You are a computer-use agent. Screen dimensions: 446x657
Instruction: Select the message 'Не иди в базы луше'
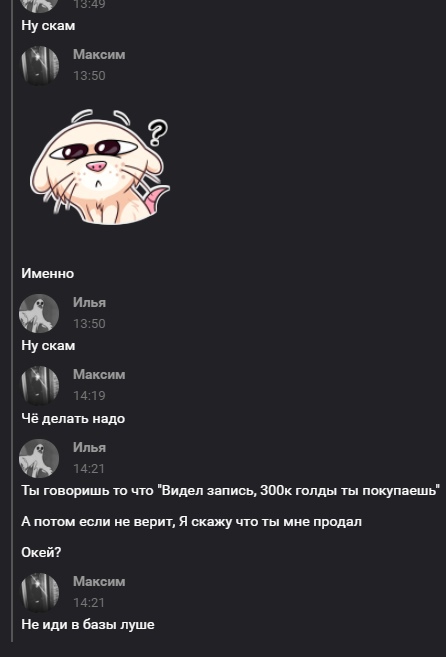(88, 625)
